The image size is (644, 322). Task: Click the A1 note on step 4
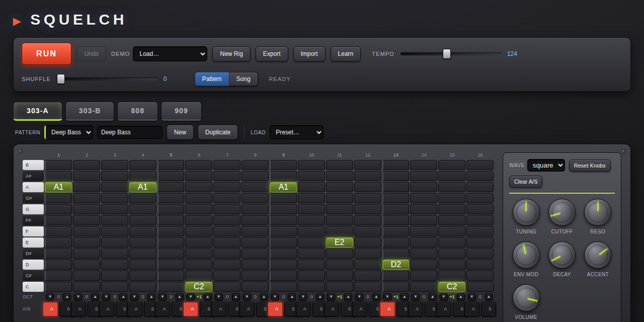(x=143, y=187)
